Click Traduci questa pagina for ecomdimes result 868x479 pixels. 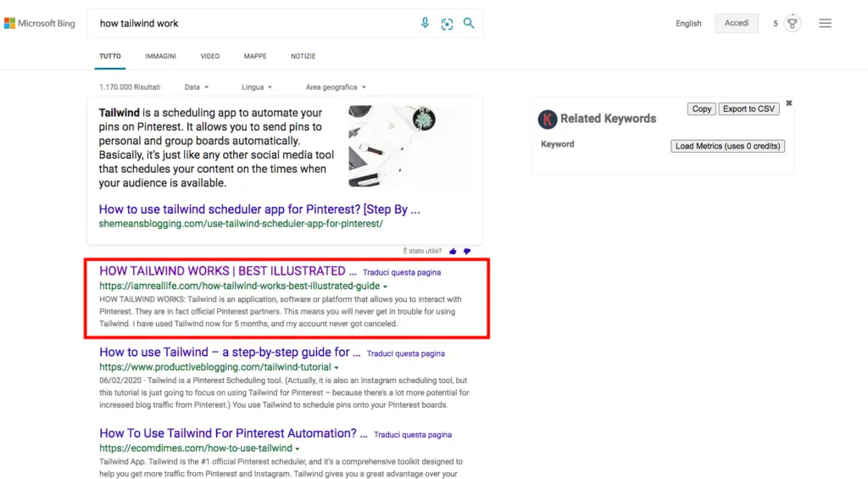coord(413,435)
